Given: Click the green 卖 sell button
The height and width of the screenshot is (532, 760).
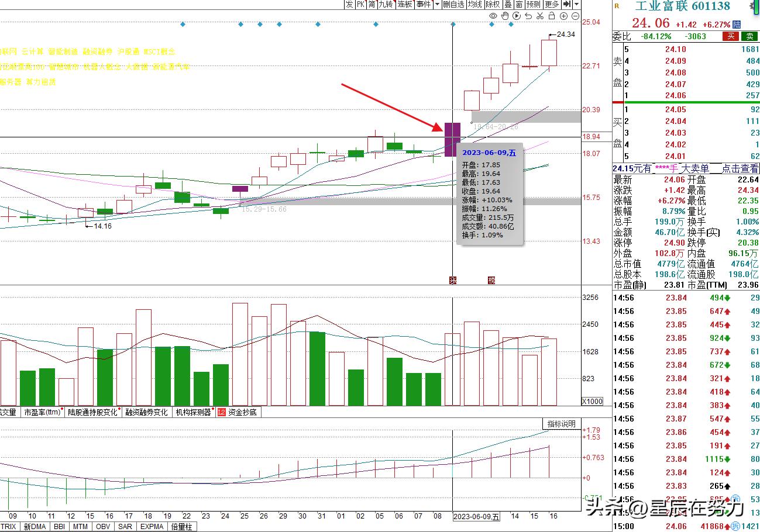Looking at the screenshot, I should (x=749, y=36).
